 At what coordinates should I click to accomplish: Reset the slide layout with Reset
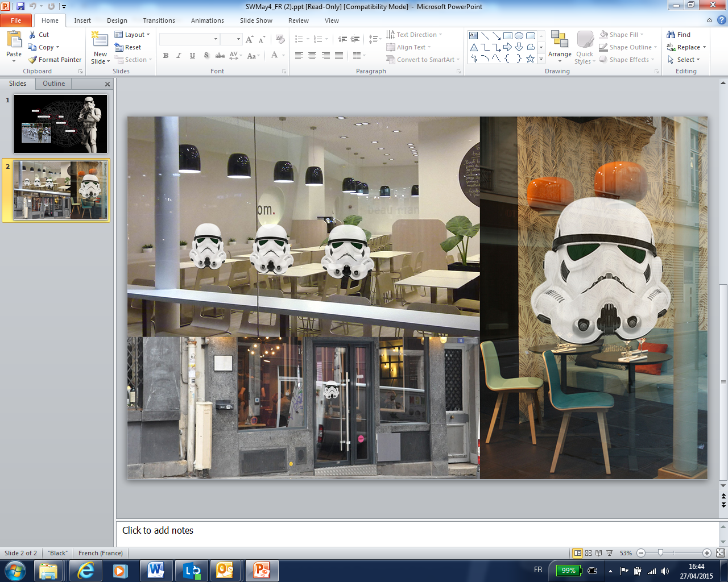pos(128,47)
